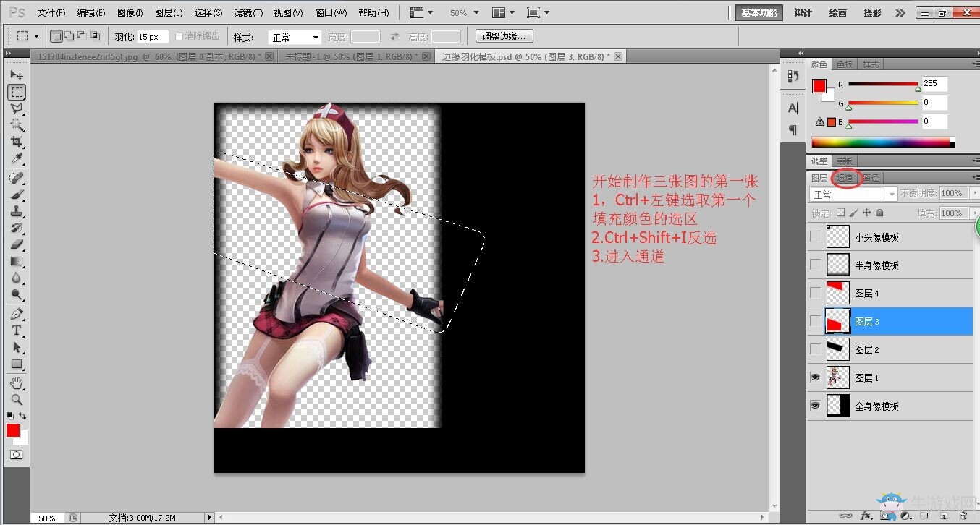Select the Pen tool
The image size is (980, 525).
click(17, 314)
